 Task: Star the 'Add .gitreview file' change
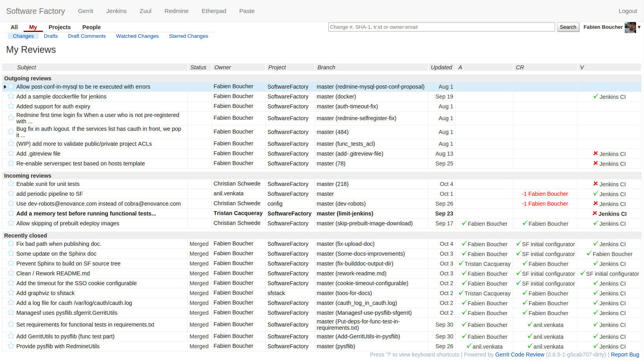point(11,153)
